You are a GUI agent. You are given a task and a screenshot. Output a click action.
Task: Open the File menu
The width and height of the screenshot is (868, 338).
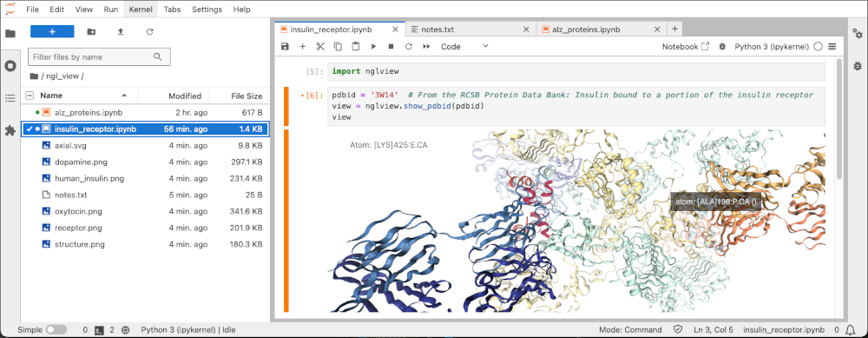point(33,10)
